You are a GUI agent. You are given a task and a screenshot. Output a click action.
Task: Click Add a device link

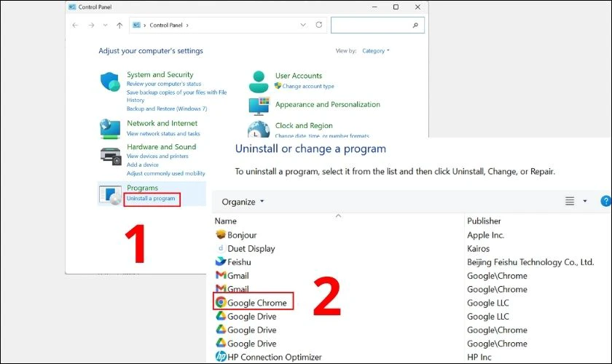pyautogui.click(x=143, y=165)
